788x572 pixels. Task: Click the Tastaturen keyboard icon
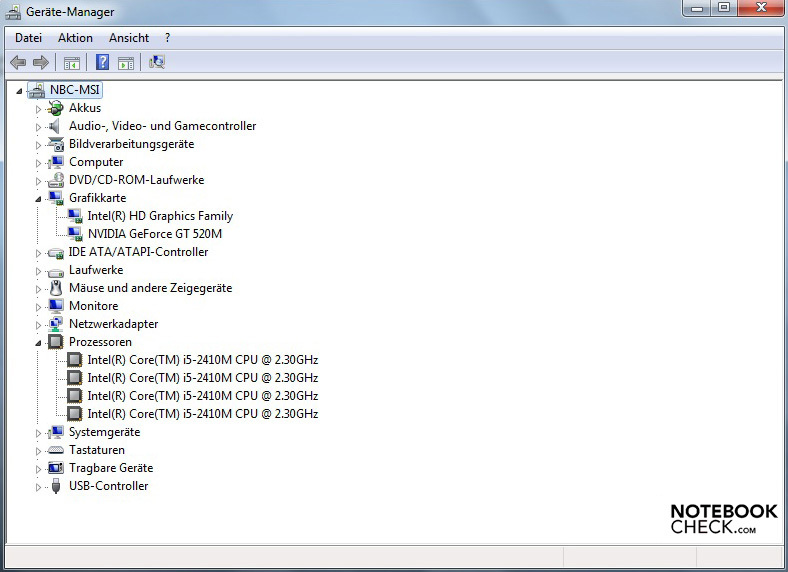pos(56,450)
